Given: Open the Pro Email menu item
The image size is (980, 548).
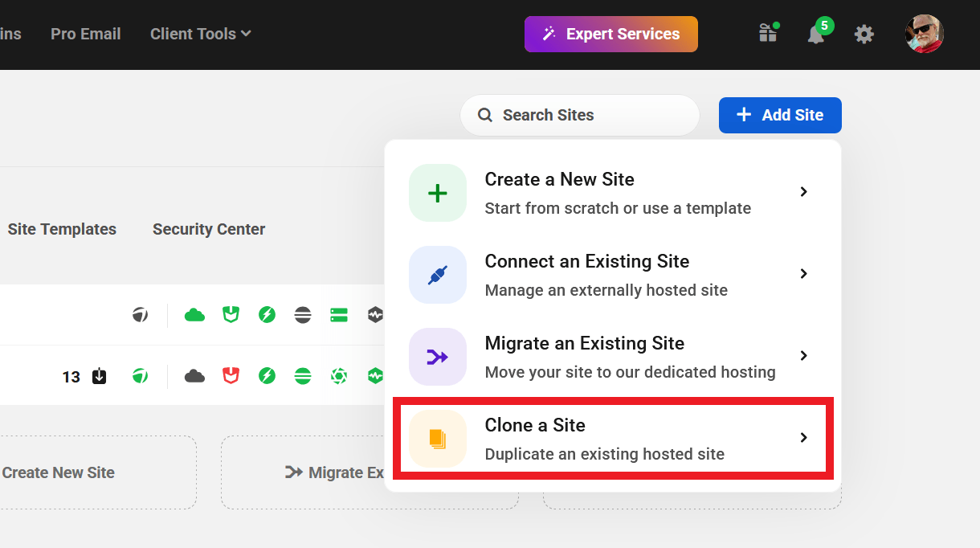Looking at the screenshot, I should tap(85, 34).
